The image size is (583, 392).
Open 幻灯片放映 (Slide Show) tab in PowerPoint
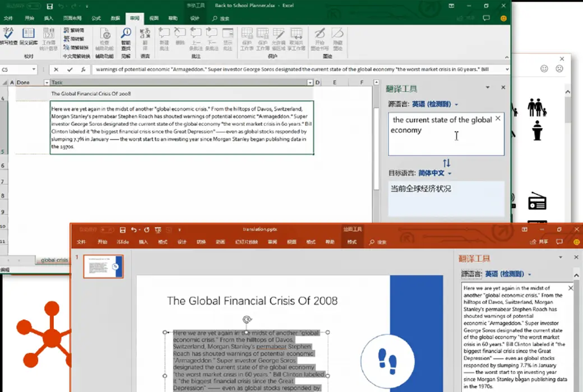[x=247, y=242]
